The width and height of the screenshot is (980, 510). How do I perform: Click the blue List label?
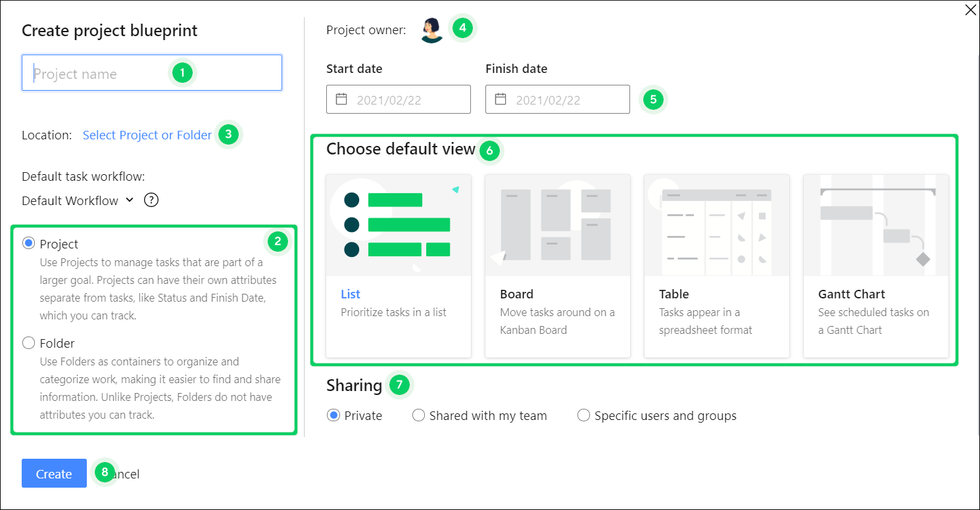coord(351,294)
